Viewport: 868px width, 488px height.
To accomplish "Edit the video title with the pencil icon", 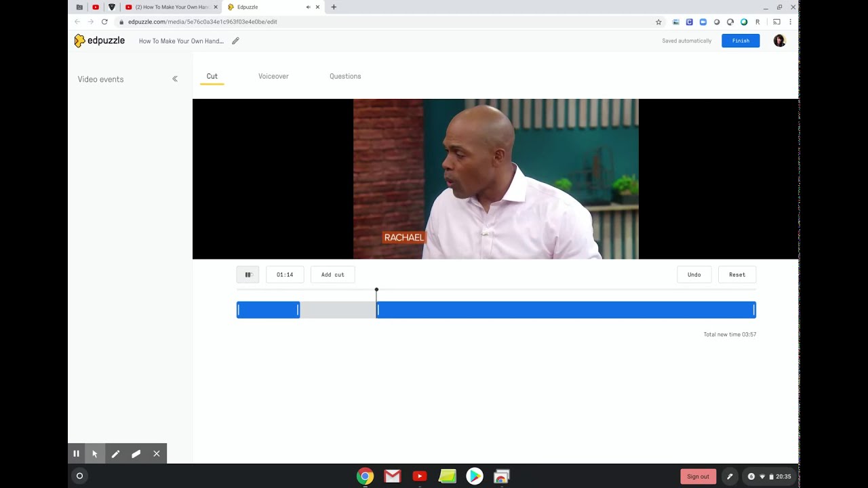I will click(x=235, y=41).
